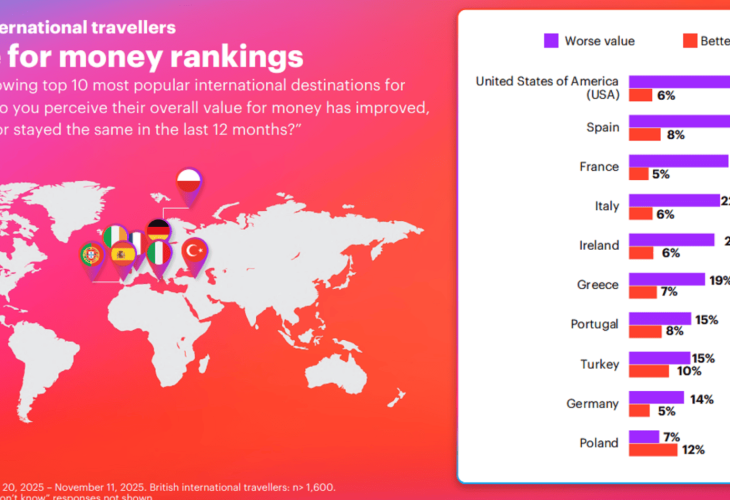Click the Portugal purple 15% bar
730x500 pixels.
click(x=659, y=318)
